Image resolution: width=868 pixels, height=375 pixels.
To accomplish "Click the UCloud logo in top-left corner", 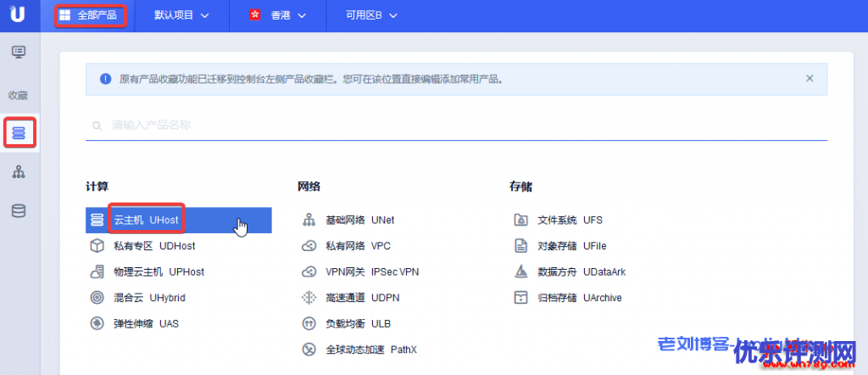I will click(18, 15).
